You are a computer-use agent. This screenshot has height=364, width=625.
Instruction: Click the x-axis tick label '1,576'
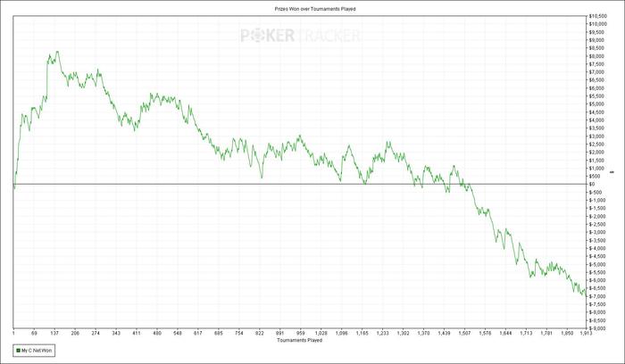pos(486,333)
